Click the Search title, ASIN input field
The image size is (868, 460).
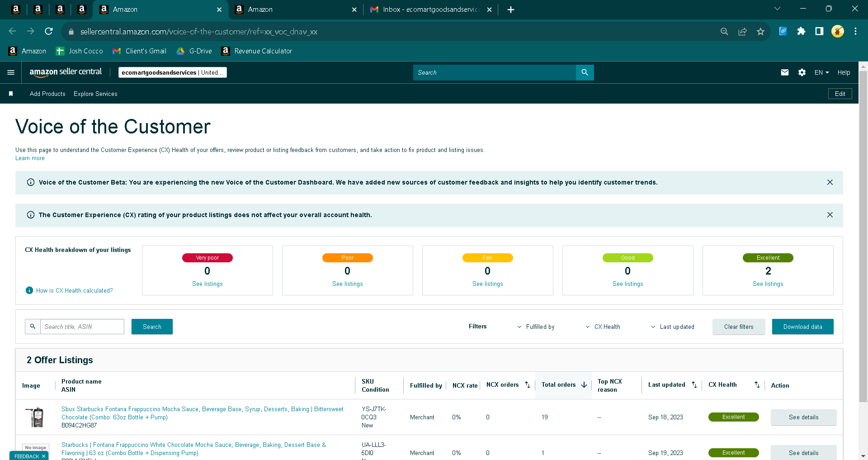(x=82, y=327)
